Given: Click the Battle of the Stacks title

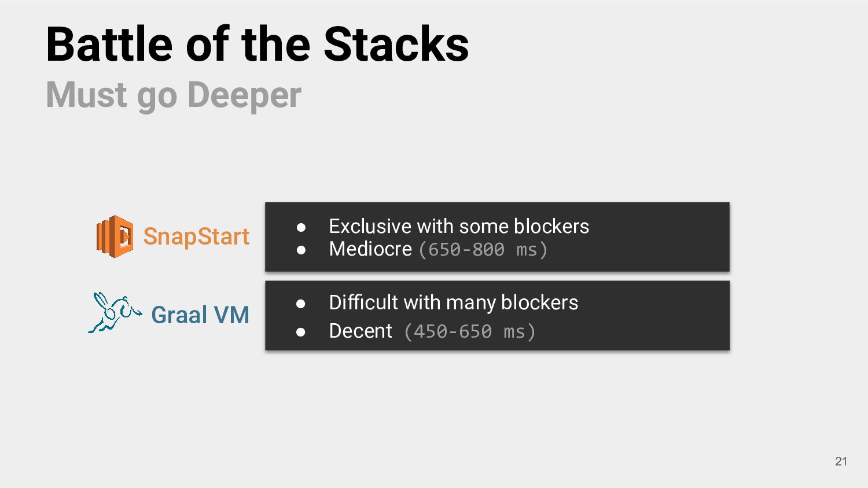Looking at the screenshot, I should (x=258, y=44).
